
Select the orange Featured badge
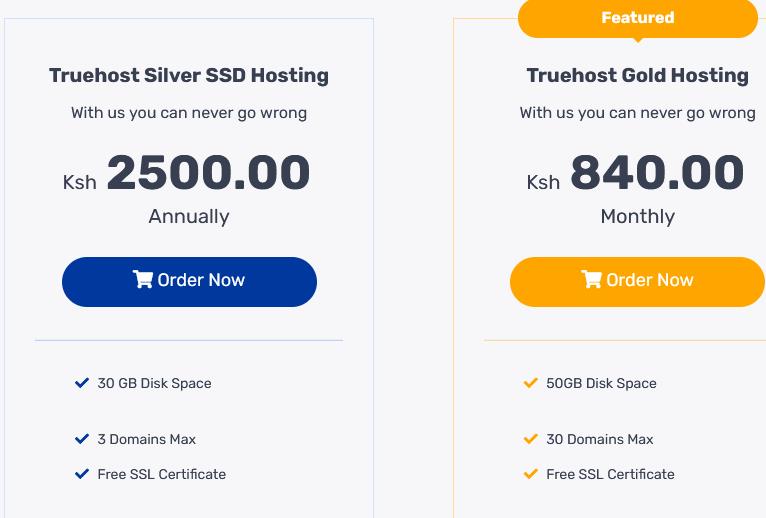(638, 19)
